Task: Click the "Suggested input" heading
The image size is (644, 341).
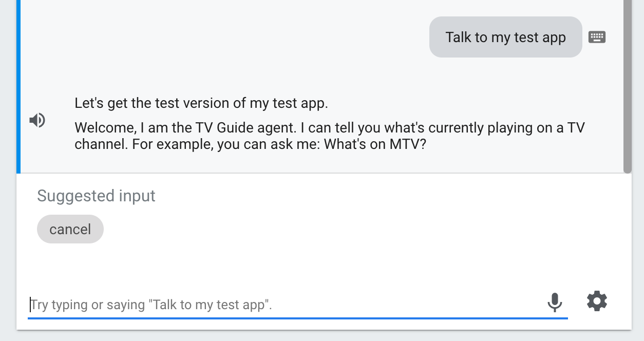Action: pos(96,196)
